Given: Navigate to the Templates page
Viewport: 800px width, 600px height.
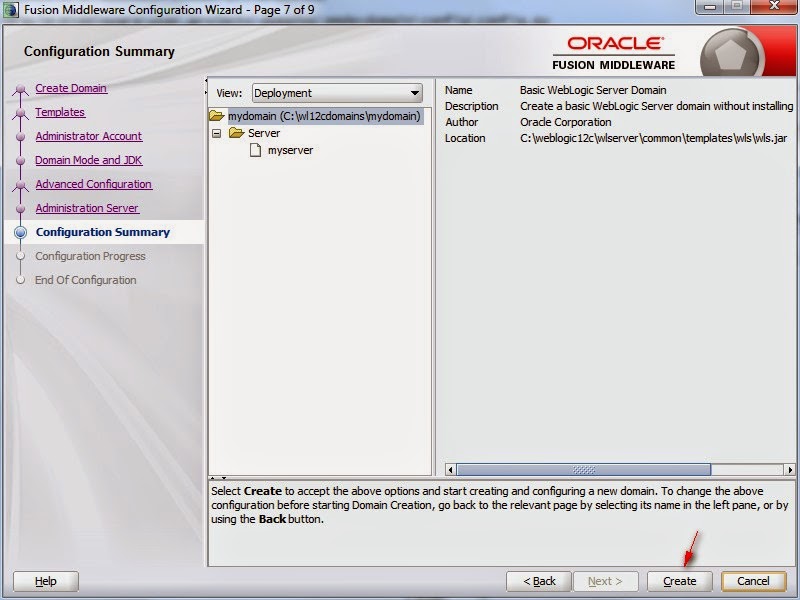Looking at the screenshot, I should click(x=59, y=112).
